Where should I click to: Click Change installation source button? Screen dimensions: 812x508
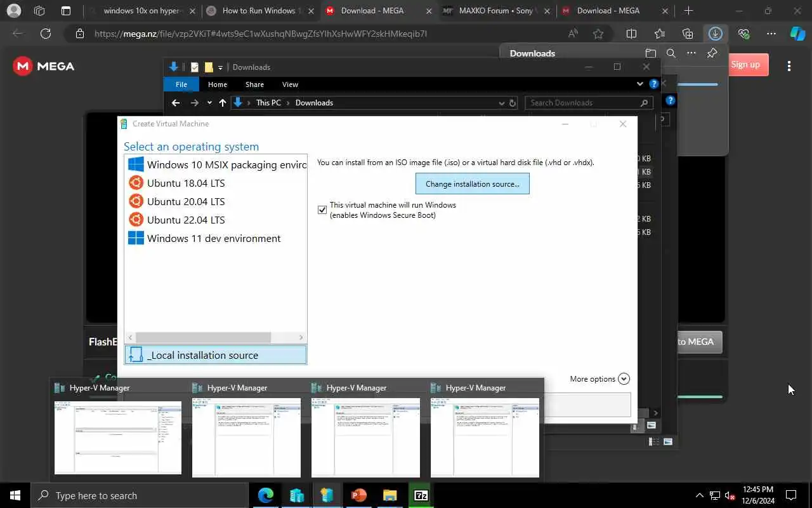473,184
